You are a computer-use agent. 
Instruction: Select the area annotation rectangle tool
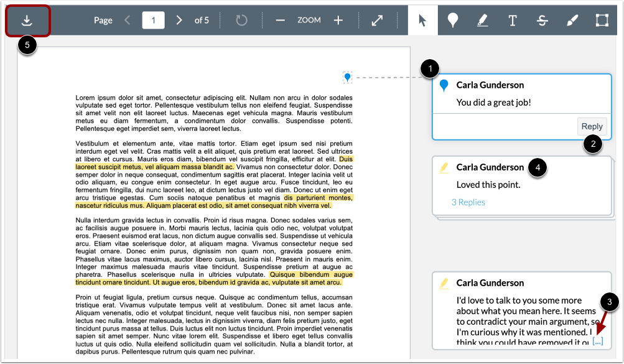click(601, 19)
